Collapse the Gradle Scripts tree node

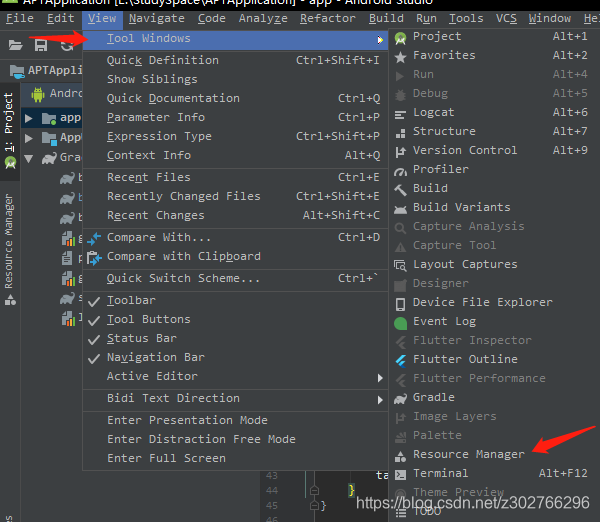pos(28,158)
